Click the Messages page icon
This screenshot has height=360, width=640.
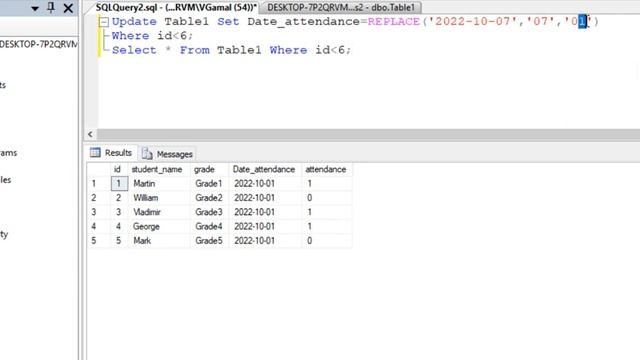147,154
